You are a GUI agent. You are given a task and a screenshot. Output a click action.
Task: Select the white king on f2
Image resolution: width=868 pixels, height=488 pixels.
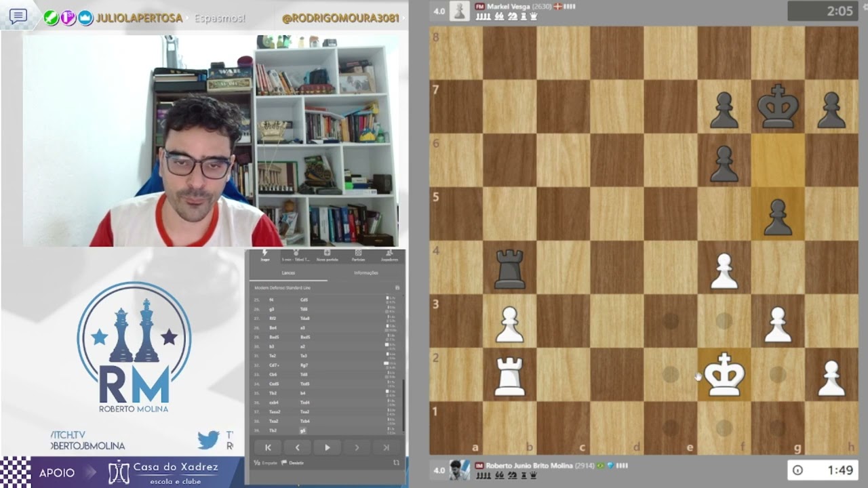tap(724, 375)
